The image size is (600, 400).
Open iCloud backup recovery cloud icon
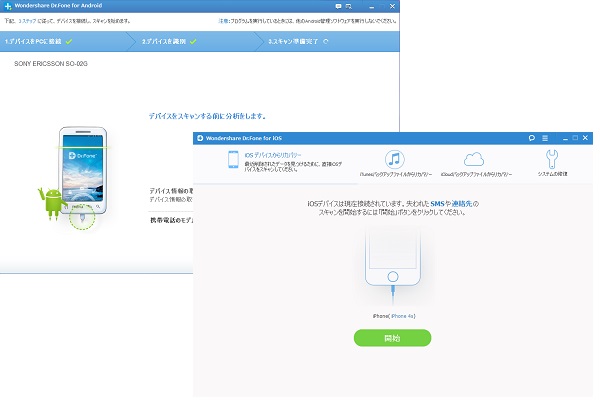click(x=475, y=159)
